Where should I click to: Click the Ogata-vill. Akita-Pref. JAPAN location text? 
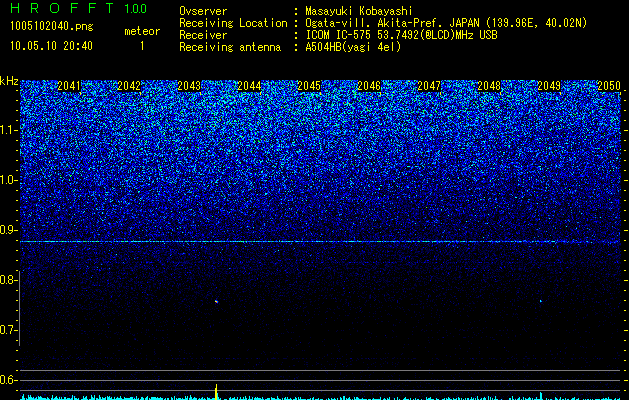point(446,23)
